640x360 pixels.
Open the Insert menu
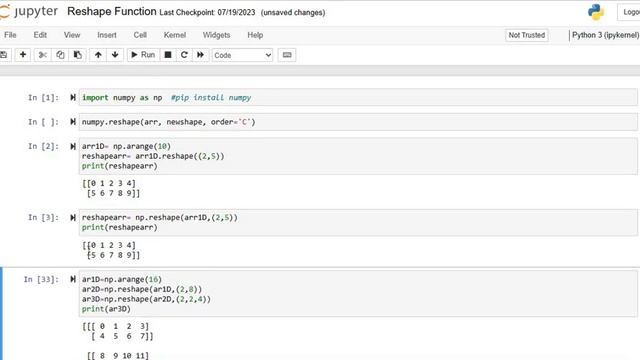[107, 35]
